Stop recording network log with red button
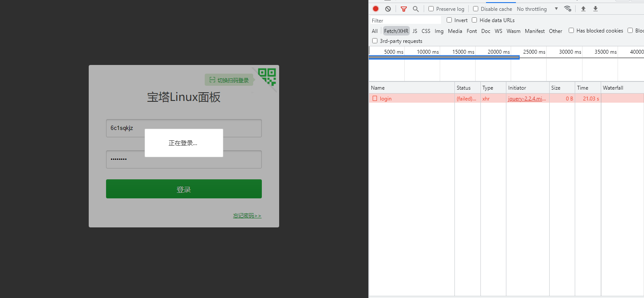644x298 pixels. pyautogui.click(x=376, y=9)
